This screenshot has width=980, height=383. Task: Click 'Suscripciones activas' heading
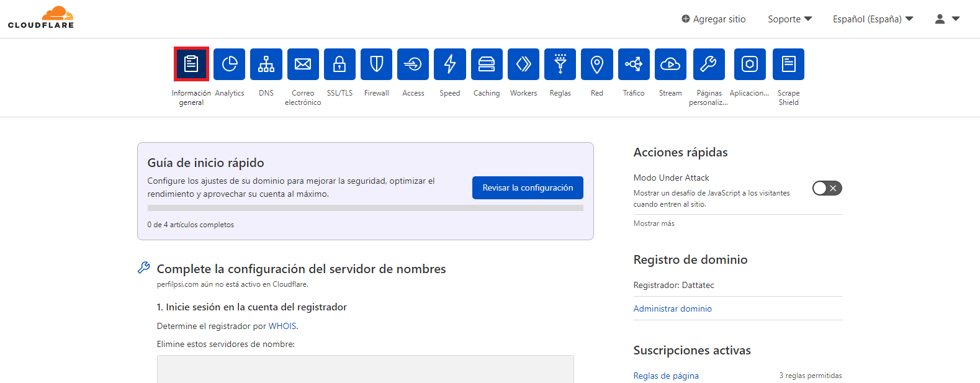point(692,350)
